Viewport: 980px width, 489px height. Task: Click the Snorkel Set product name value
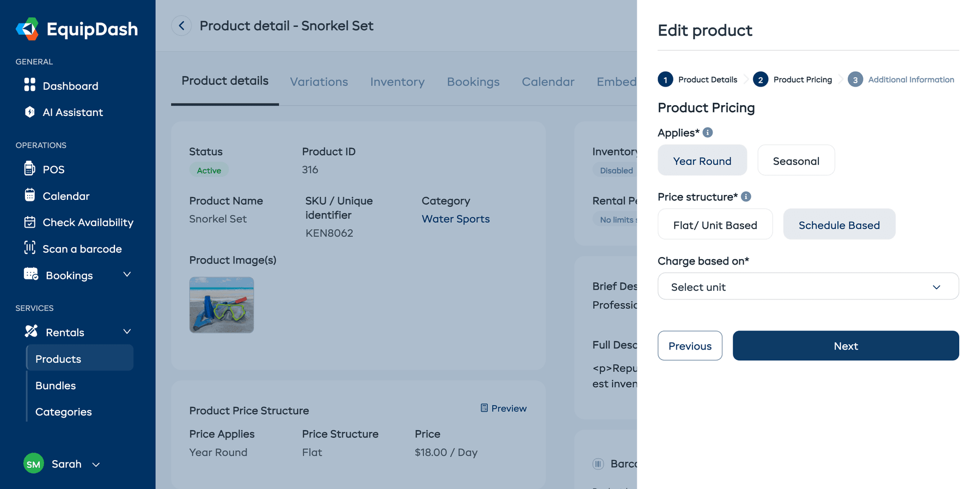[x=218, y=219]
